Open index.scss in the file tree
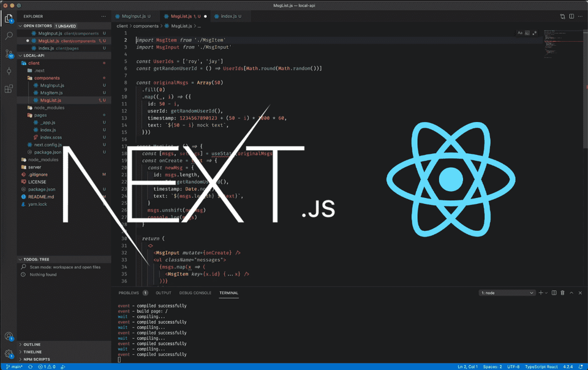 click(64, 137)
